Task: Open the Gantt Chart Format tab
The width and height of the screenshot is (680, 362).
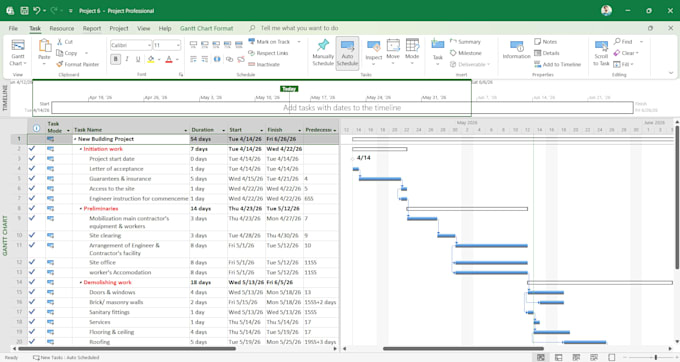Action: click(206, 28)
